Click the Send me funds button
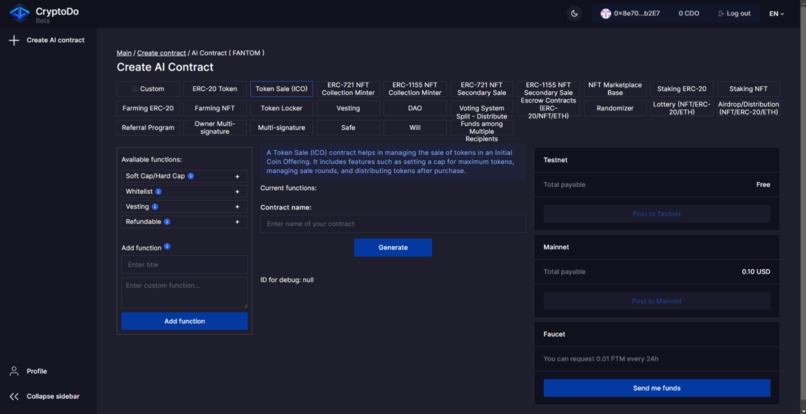The width and height of the screenshot is (806, 414). point(656,388)
